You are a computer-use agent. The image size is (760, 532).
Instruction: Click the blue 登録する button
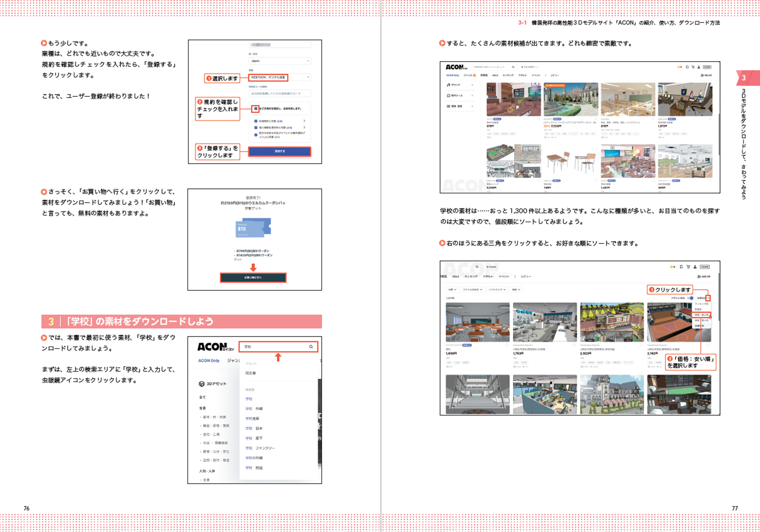279,151
